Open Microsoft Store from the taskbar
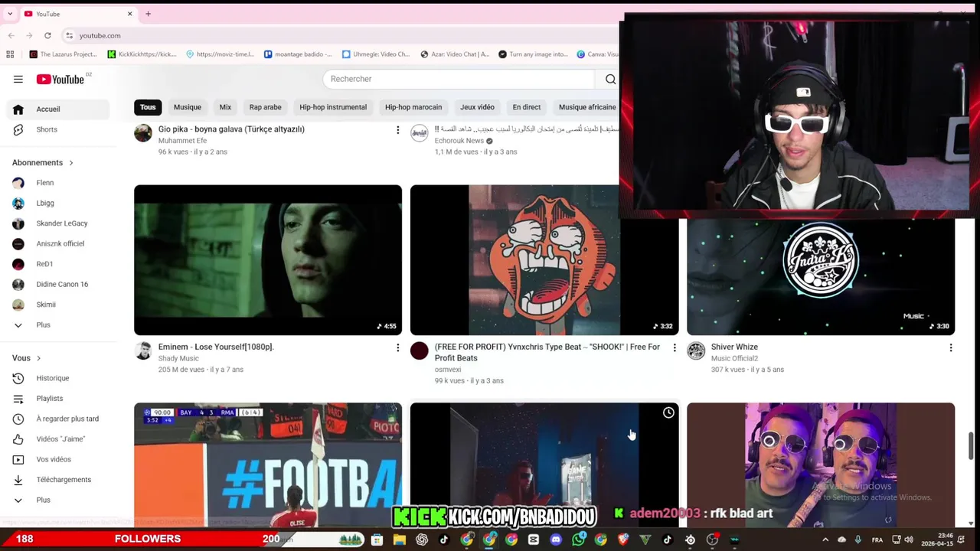This screenshot has width=980, height=551. pyautogui.click(x=377, y=540)
